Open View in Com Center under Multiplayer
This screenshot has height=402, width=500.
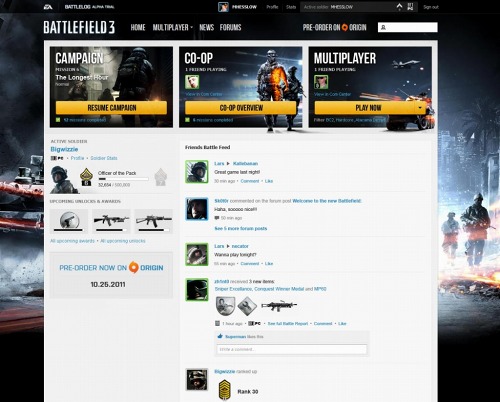333,94
